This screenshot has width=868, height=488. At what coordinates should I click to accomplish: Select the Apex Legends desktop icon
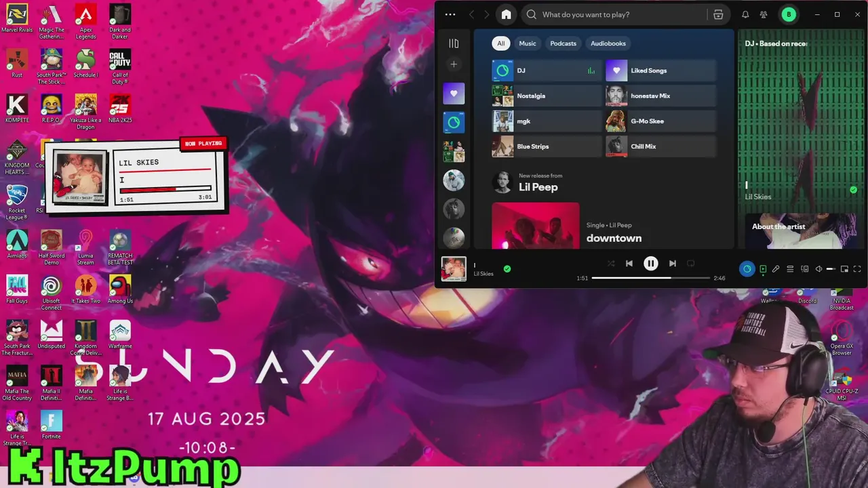coord(85,22)
